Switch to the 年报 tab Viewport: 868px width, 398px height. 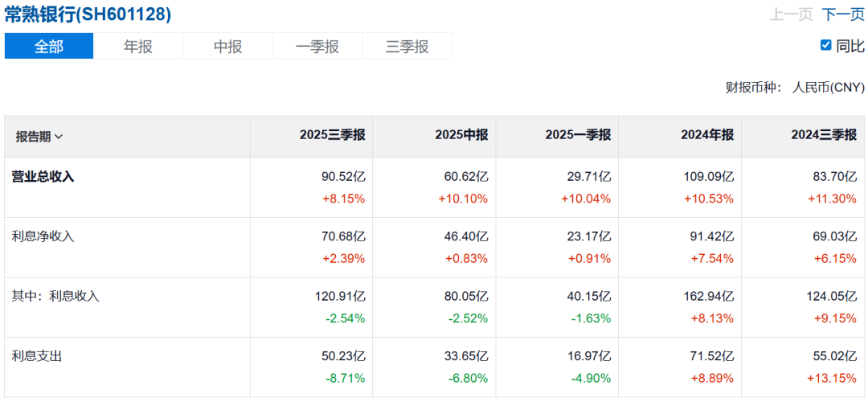(x=138, y=47)
